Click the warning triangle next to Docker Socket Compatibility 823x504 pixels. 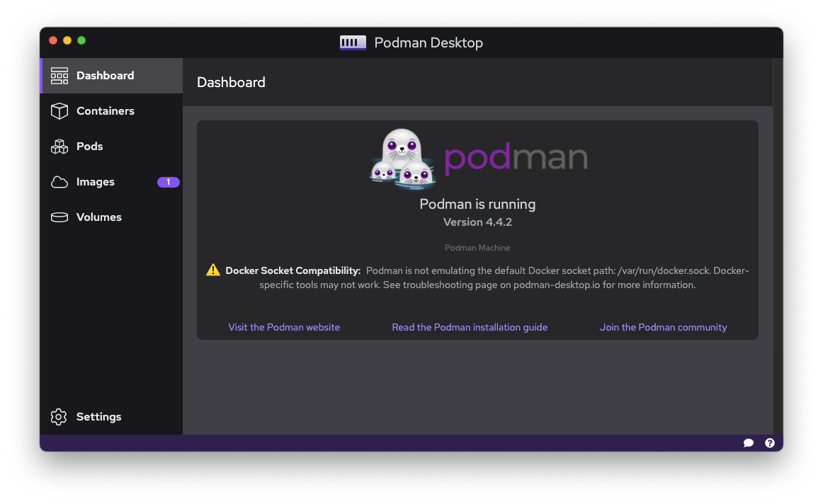tap(212, 270)
